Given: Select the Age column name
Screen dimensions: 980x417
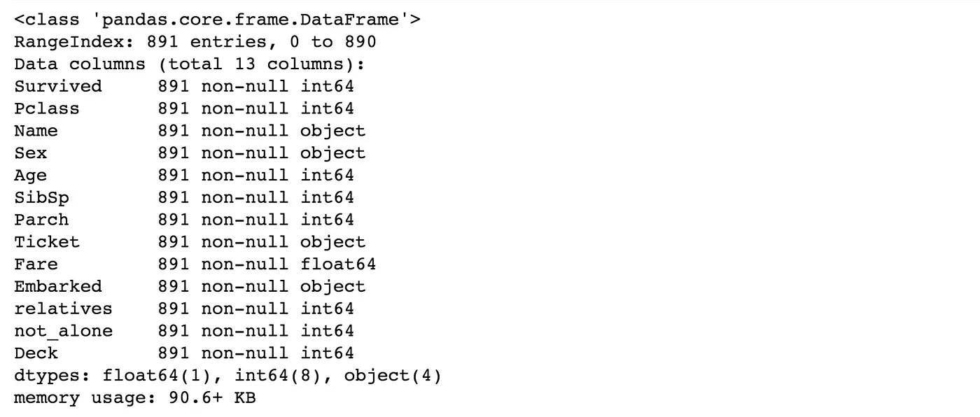Looking at the screenshot, I should tap(31, 176).
